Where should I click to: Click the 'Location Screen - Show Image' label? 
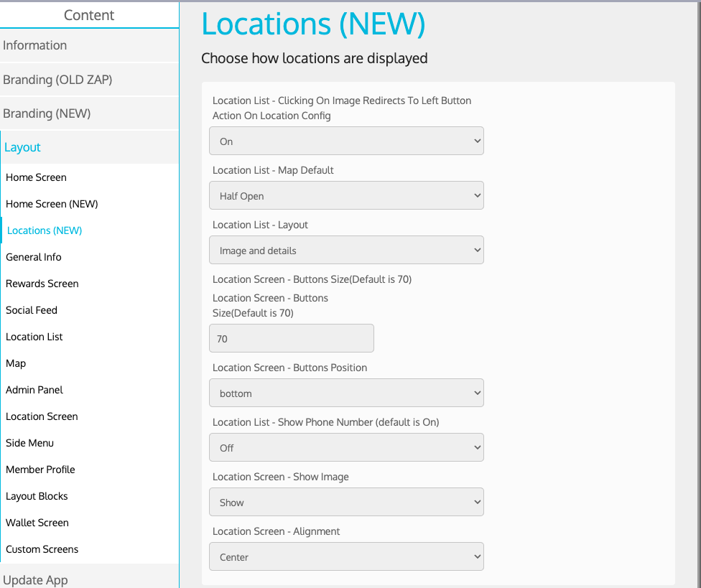point(281,477)
